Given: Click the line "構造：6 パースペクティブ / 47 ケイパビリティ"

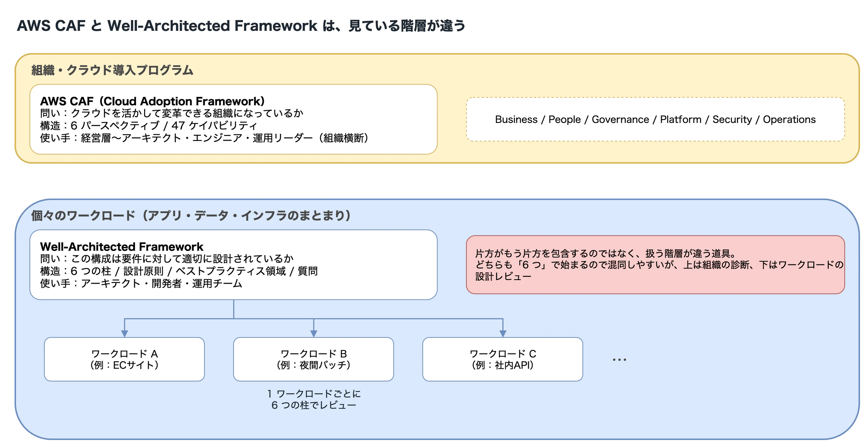Looking at the screenshot, I should [149, 126].
